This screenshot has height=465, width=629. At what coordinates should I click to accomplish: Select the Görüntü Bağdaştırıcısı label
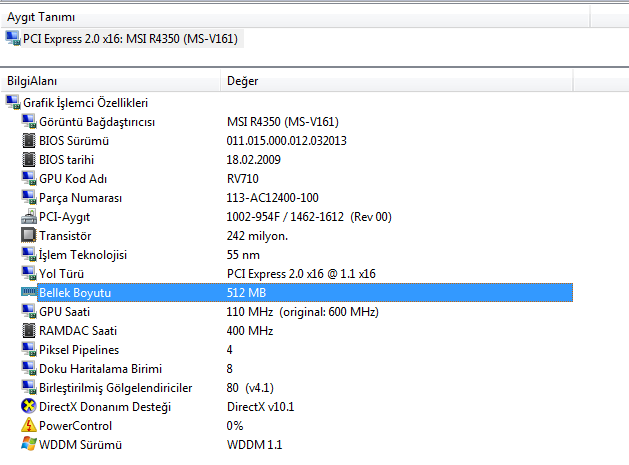pos(97,122)
